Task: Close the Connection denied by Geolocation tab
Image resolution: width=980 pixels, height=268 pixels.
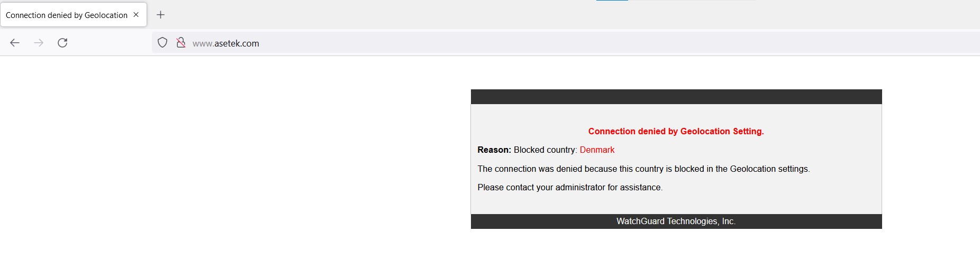Action: 136,15
